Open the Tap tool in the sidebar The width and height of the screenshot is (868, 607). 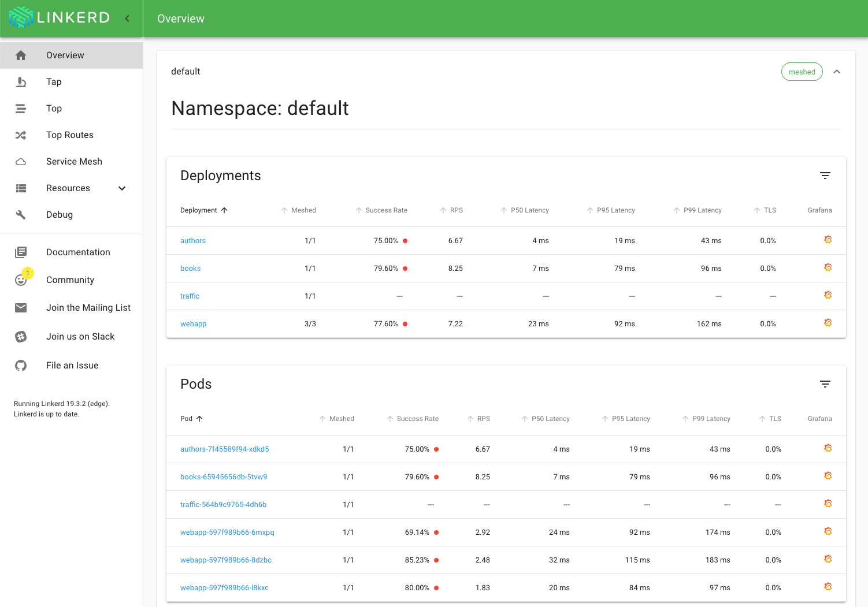click(53, 81)
